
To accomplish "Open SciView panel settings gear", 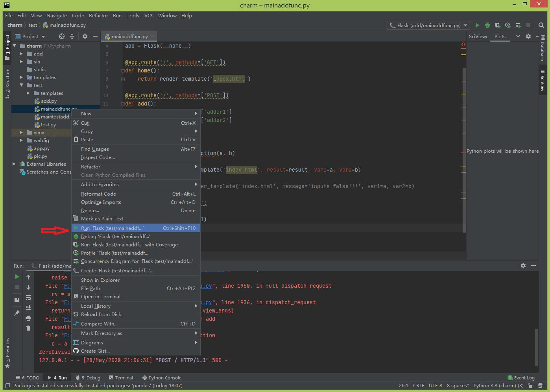I will coord(528,36).
